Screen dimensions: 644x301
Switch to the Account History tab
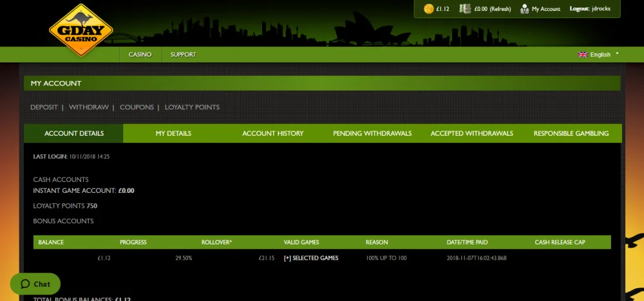tap(272, 133)
